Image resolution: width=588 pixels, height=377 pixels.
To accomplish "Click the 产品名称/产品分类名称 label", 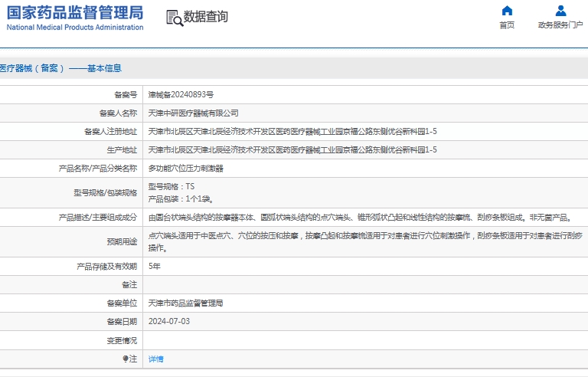I will 98,169.
